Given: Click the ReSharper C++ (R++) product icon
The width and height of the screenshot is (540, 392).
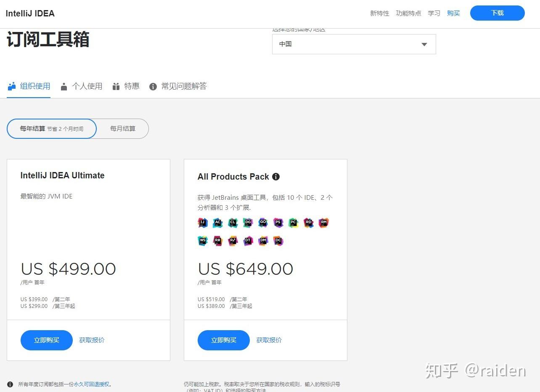Looking at the screenshot, I should [233, 241].
